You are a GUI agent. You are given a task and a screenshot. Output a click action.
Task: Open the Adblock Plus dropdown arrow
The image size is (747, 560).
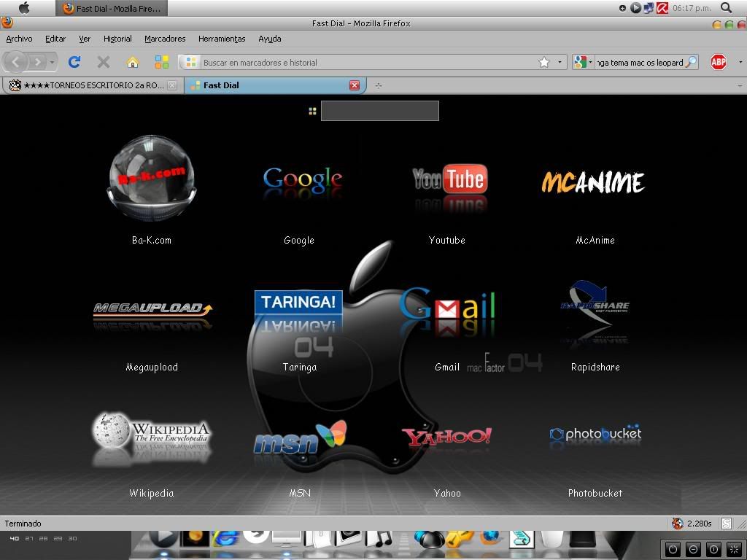[x=740, y=62]
